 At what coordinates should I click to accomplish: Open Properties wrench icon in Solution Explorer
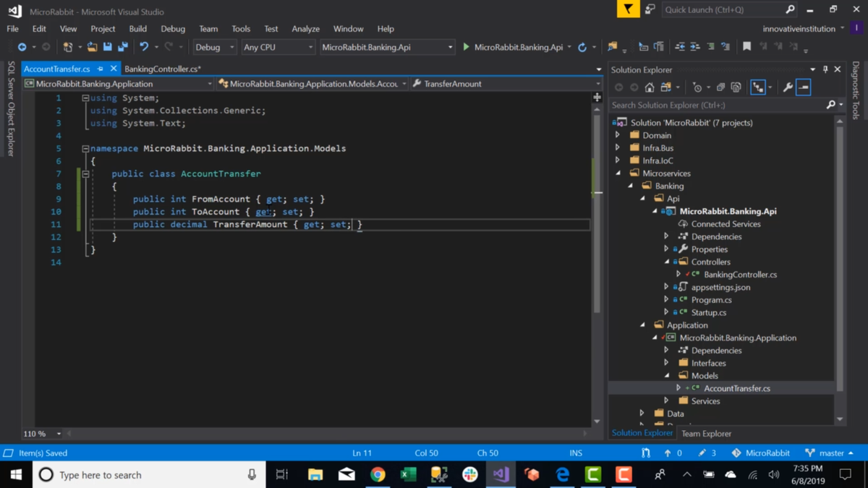pos(788,87)
